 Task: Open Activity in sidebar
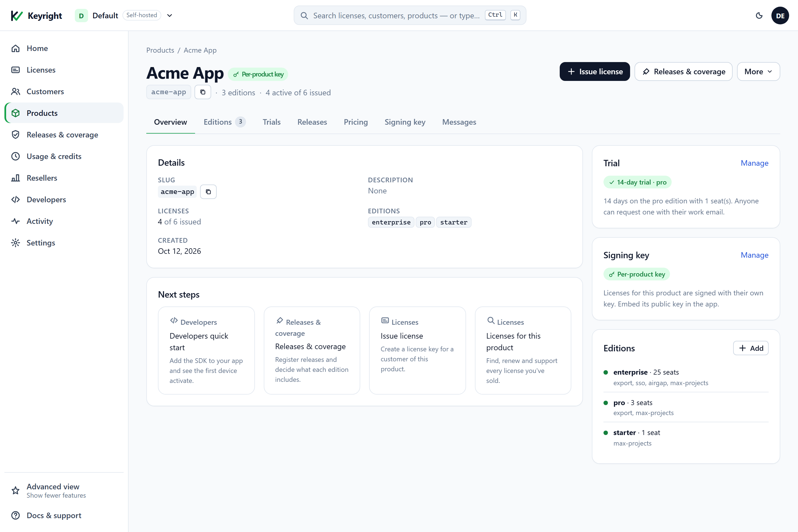tap(64, 221)
